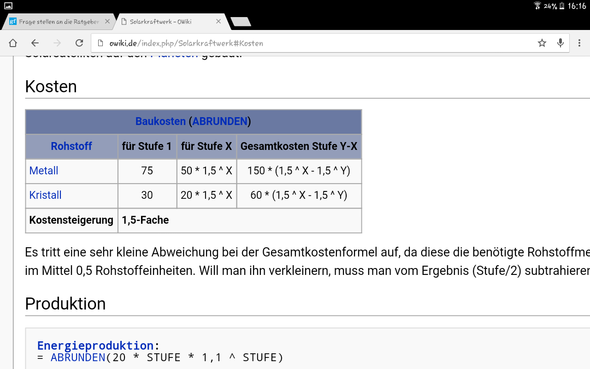Click the '1,5-Fache' cell
Screen dimensions: 590x369
coord(239,220)
